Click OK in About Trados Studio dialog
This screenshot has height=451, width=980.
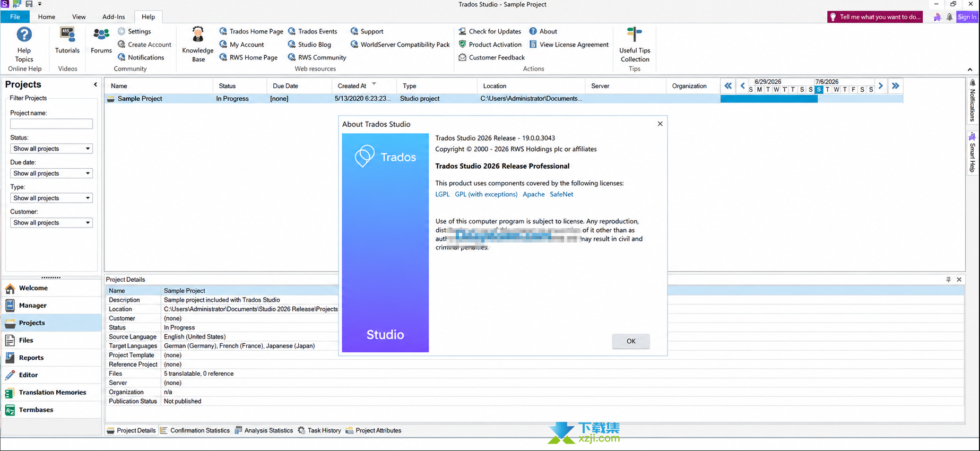(x=631, y=341)
